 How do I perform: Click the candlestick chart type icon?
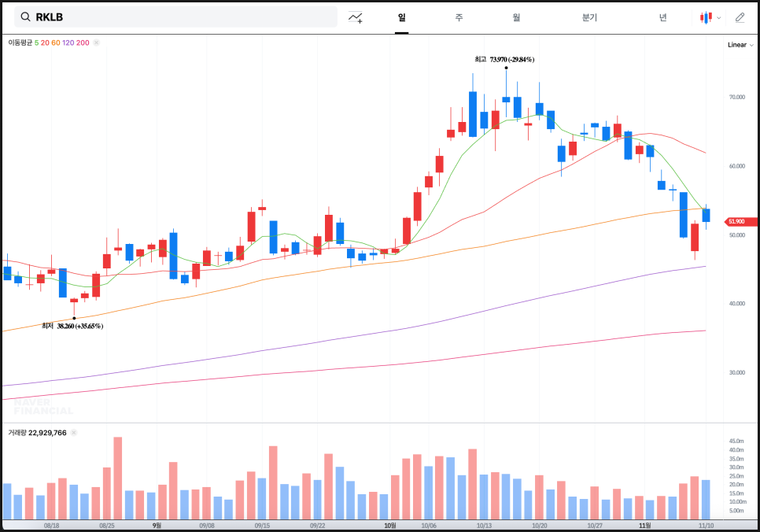(x=706, y=17)
